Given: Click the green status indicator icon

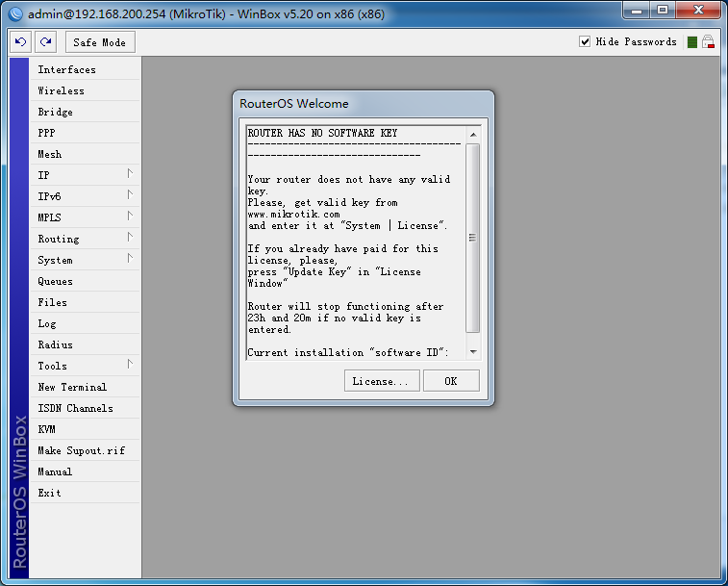Looking at the screenshot, I should [x=691, y=42].
